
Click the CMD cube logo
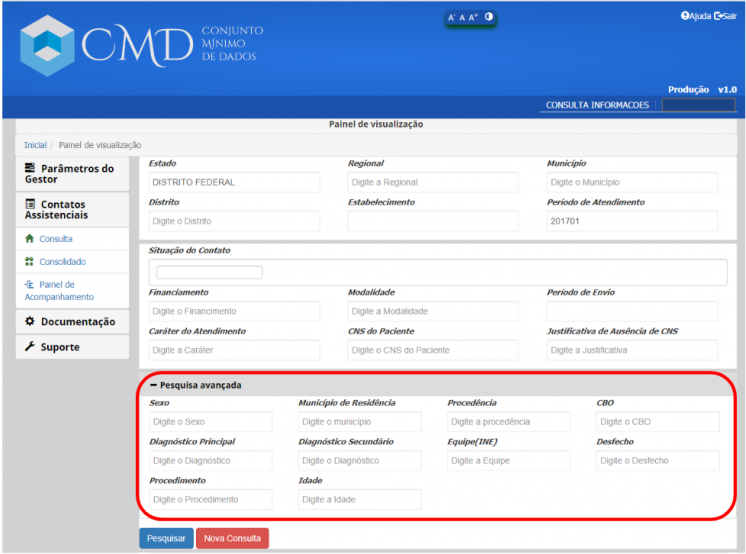coord(48,45)
